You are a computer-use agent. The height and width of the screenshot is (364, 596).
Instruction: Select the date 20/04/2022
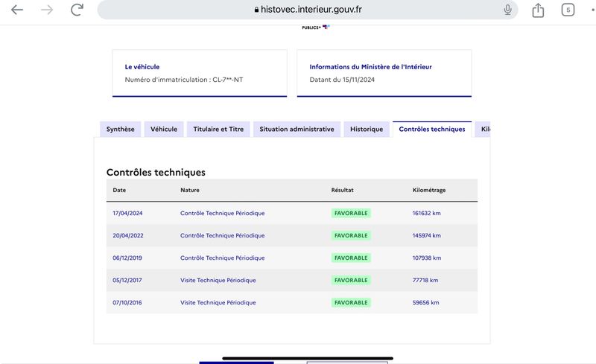[128, 235]
